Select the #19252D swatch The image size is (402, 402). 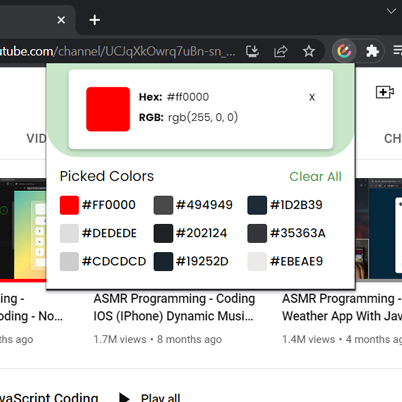pos(163,261)
